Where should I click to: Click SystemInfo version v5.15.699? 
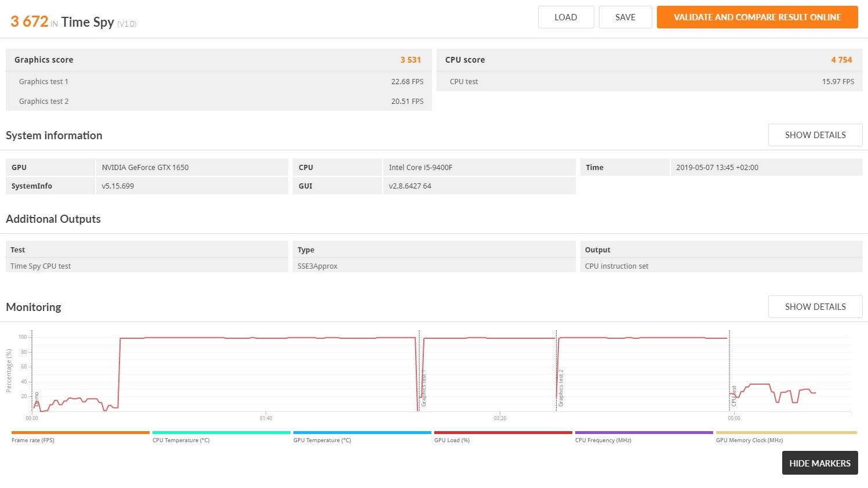118,186
